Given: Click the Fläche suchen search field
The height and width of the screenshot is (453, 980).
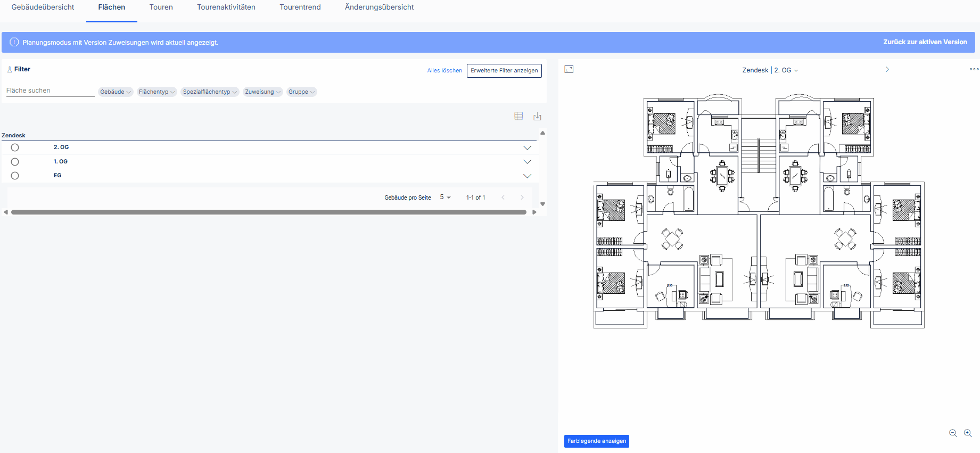Looking at the screenshot, I should [x=50, y=90].
